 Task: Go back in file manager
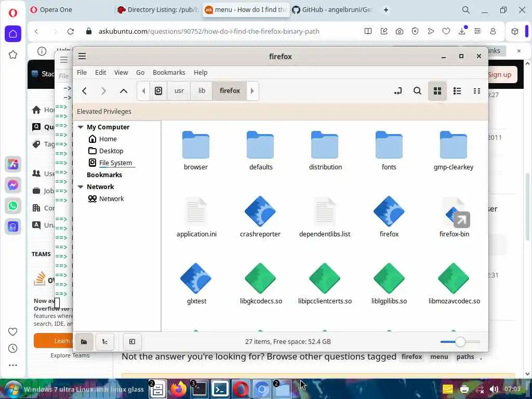[x=85, y=91]
